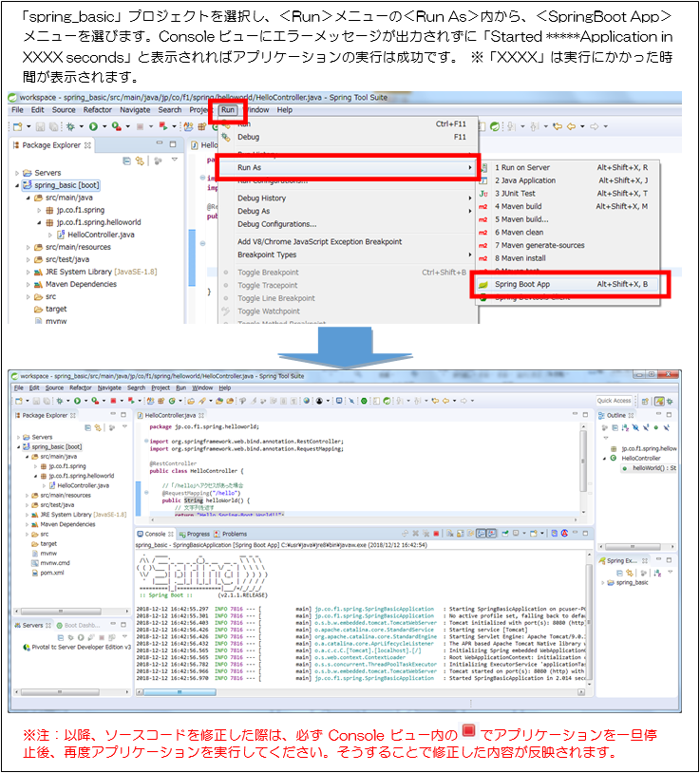Select Toggle Line Breakpoint in the Run menu
Image resolution: width=700 pixels, height=773 pixels.
(274, 298)
